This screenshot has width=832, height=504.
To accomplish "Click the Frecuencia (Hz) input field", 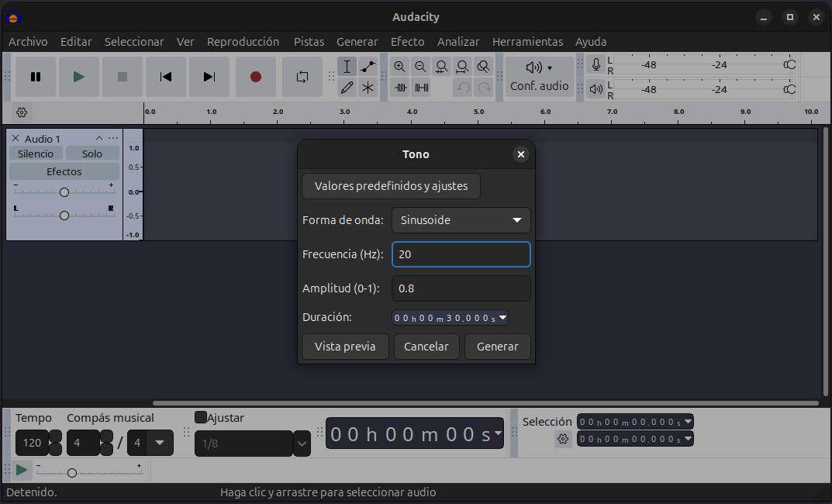I will pyautogui.click(x=461, y=254).
